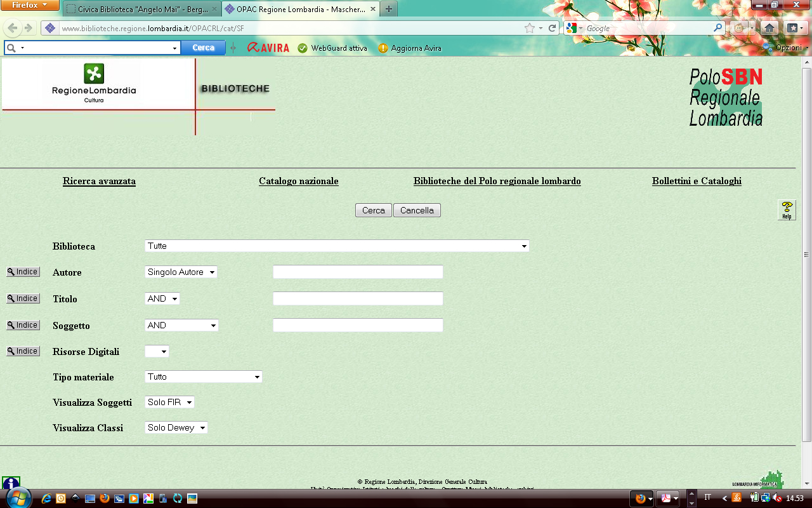This screenshot has height=508, width=812.
Task: Focus the Autore text field
Action: [x=358, y=272]
